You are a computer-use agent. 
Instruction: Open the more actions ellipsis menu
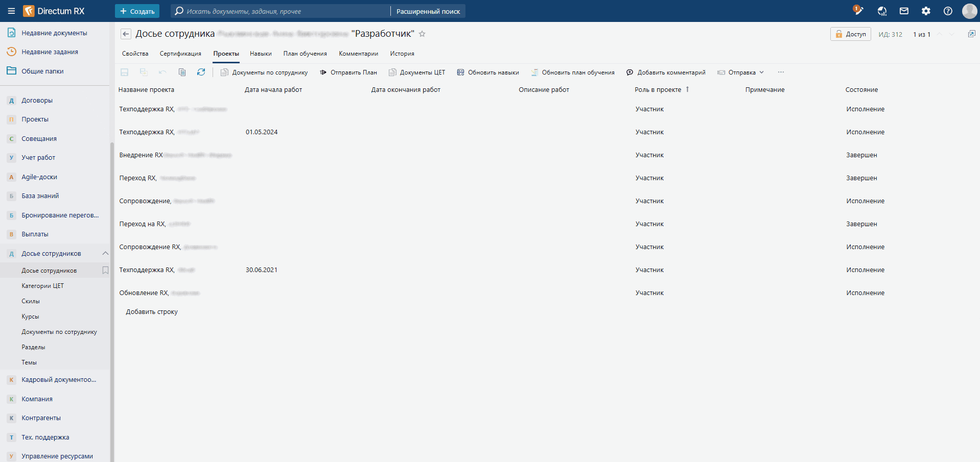coord(781,72)
